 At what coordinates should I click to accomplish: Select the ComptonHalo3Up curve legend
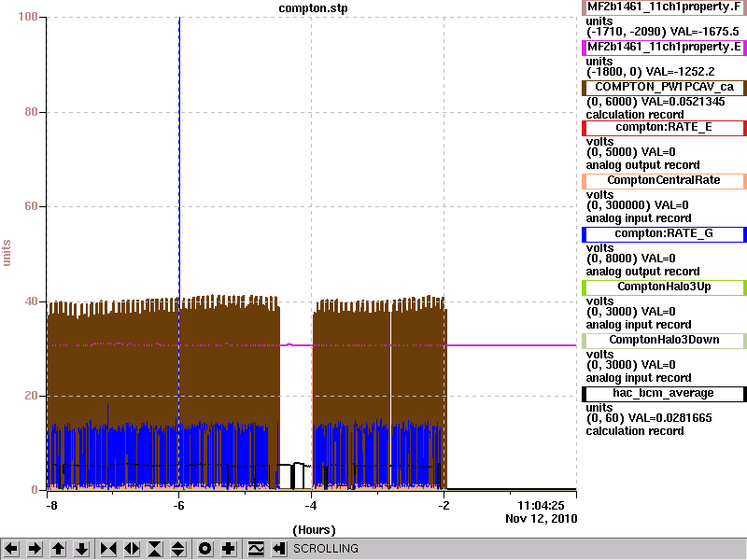(664, 287)
